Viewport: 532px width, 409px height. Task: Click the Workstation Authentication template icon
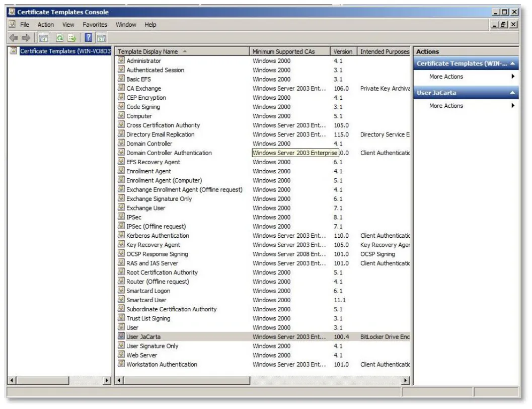pos(121,364)
